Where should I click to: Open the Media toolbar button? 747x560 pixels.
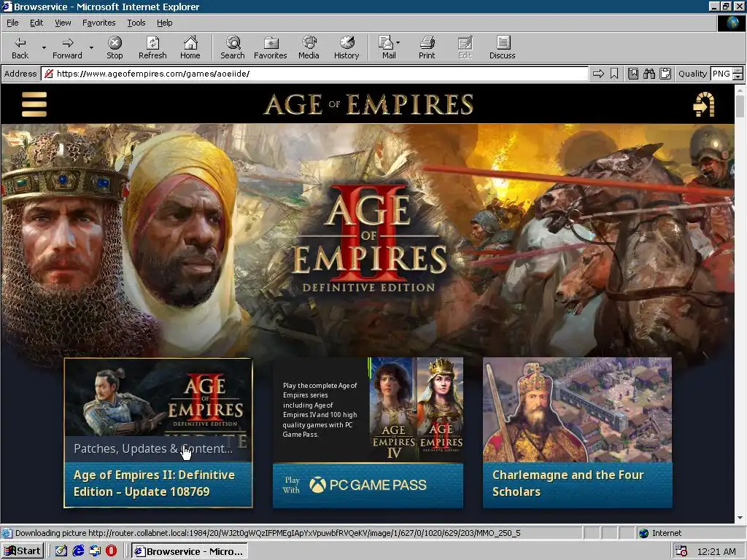click(x=309, y=47)
